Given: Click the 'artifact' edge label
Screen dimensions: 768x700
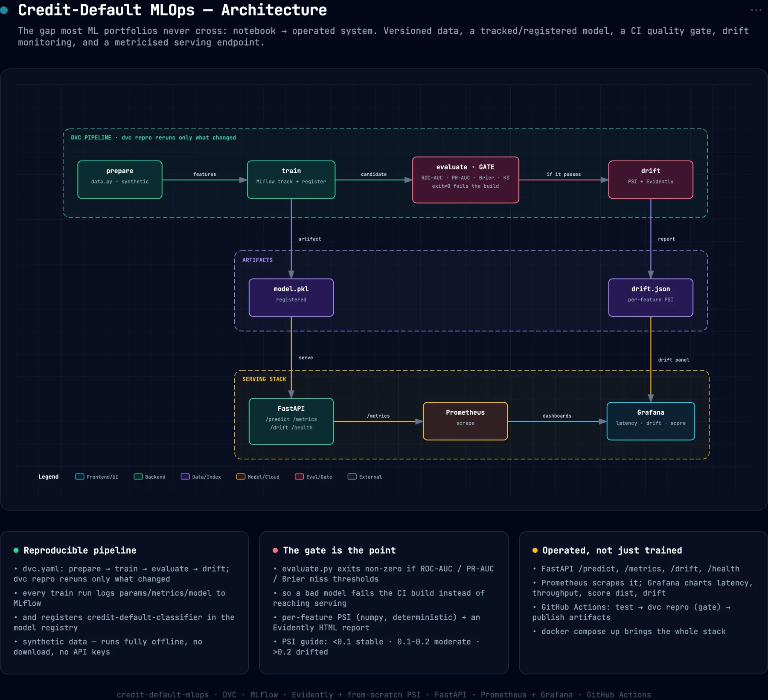Looking at the screenshot, I should 310,239.
